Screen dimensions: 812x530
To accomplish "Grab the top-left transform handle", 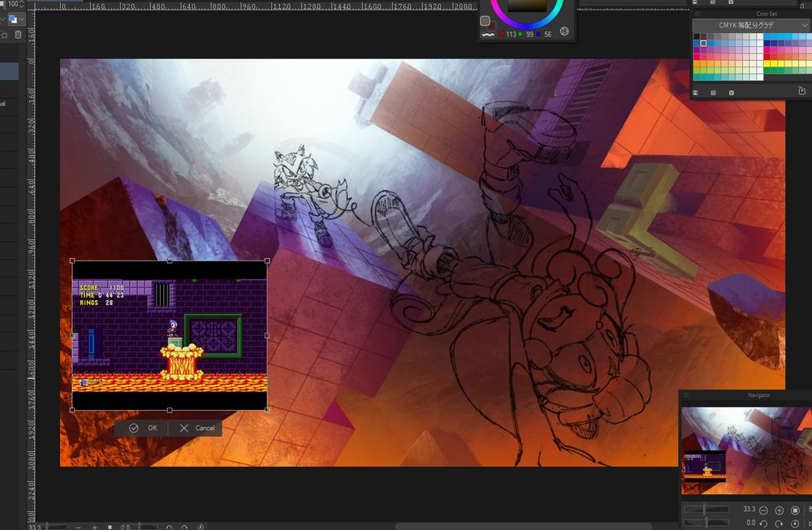I will click(x=72, y=261).
